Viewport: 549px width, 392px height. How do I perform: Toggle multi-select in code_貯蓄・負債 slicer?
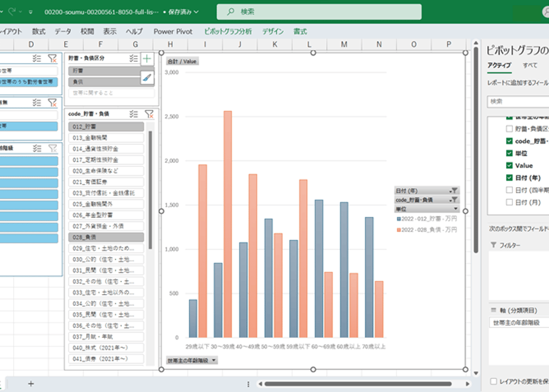(134, 114)
